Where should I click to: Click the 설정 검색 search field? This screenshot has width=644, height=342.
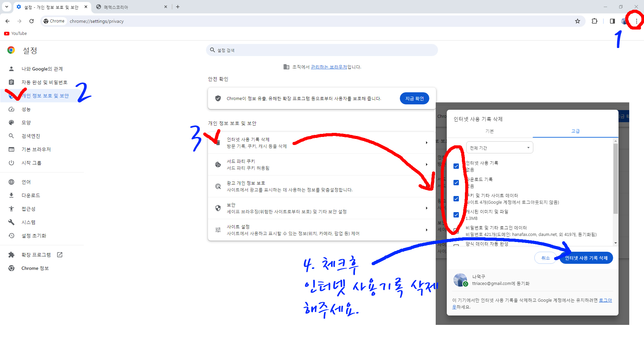tap(322, 50)
